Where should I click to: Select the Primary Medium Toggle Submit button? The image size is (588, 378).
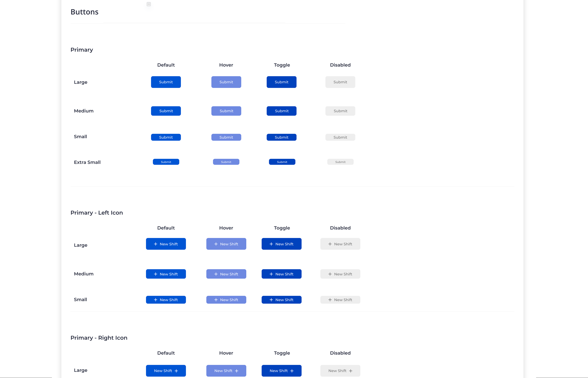pos(281,111)
